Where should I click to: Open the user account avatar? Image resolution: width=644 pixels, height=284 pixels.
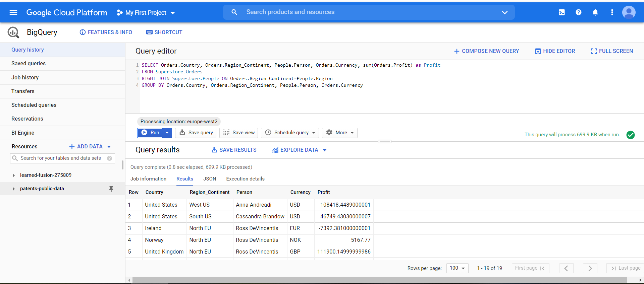coord(629,12)
